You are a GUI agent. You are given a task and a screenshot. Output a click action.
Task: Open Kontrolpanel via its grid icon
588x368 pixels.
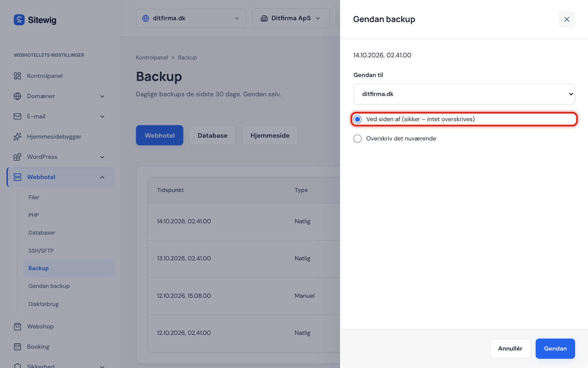pos(17,76)
